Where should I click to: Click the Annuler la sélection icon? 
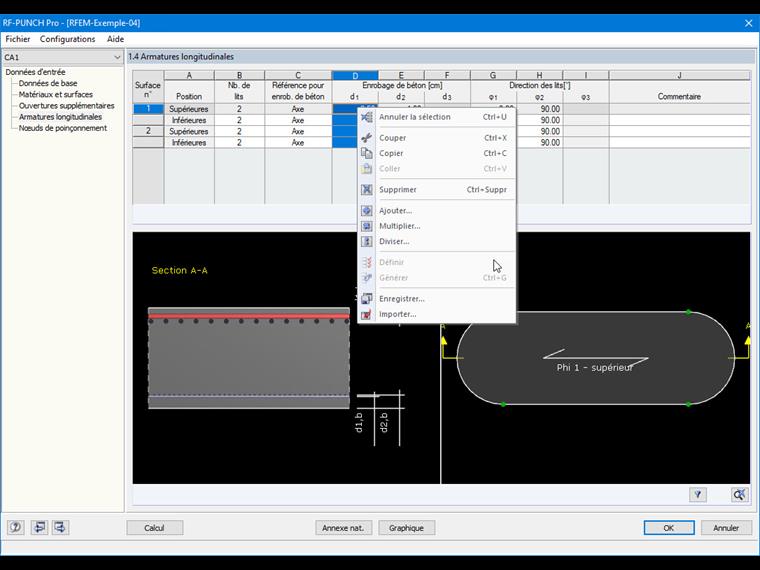[367, 117]
